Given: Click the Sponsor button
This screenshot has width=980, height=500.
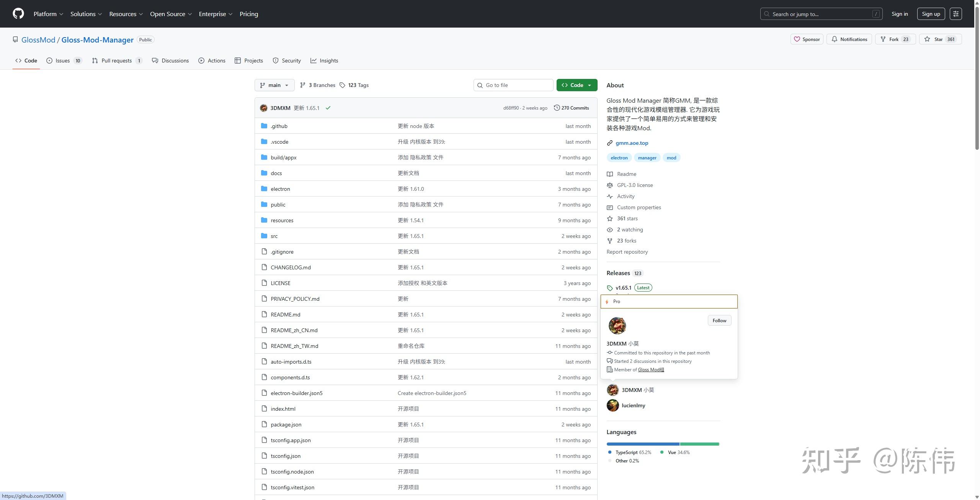Looking at the screenshot, I should click(x=807, y=39).
